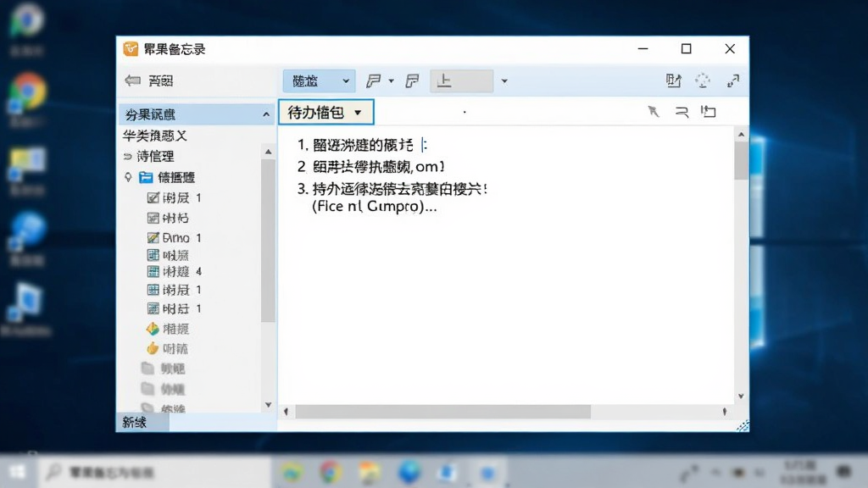Select the table-icon row without a number
The height and width of the screenshot is (488, 868).
pyautogui.click(x=169, y=256)
